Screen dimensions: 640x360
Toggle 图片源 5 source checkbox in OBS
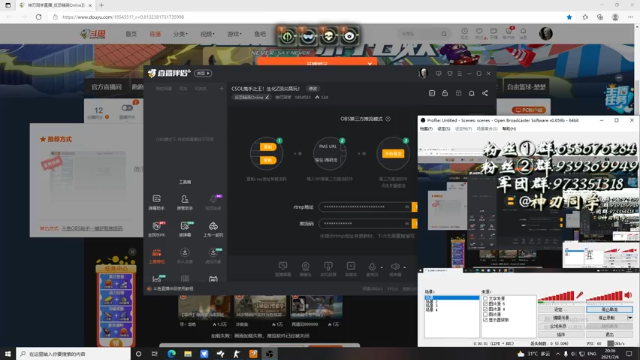(485, 304)
